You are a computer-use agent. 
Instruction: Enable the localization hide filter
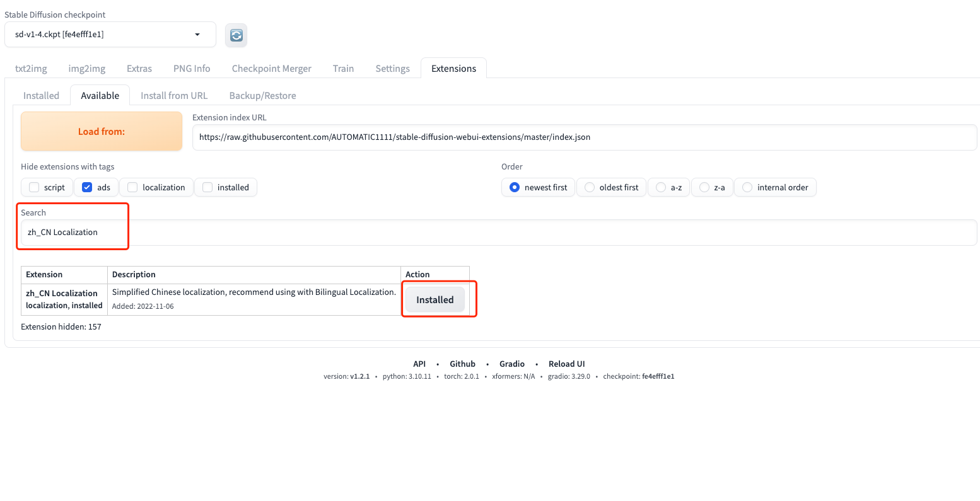coord(132,187)
